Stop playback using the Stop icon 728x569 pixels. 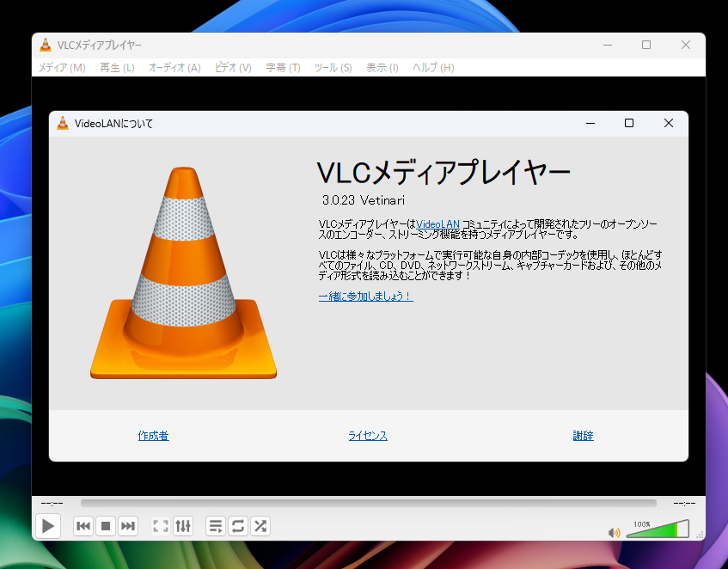click(x=105, y=525)
